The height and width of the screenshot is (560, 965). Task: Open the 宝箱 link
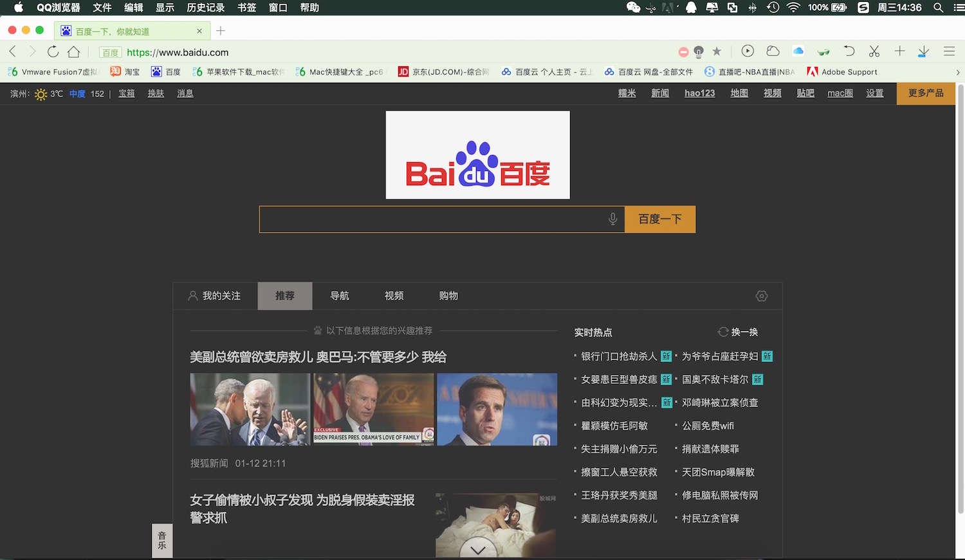[127, 93]
